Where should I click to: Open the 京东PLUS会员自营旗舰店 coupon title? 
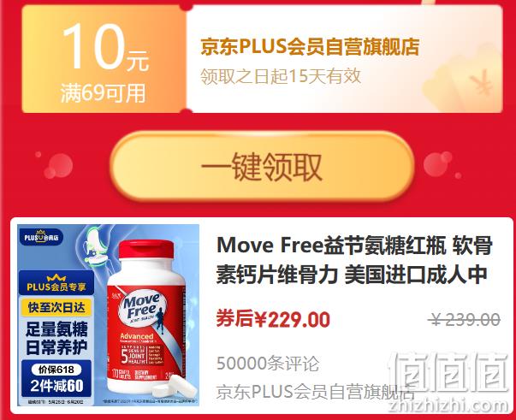[310, 47]
